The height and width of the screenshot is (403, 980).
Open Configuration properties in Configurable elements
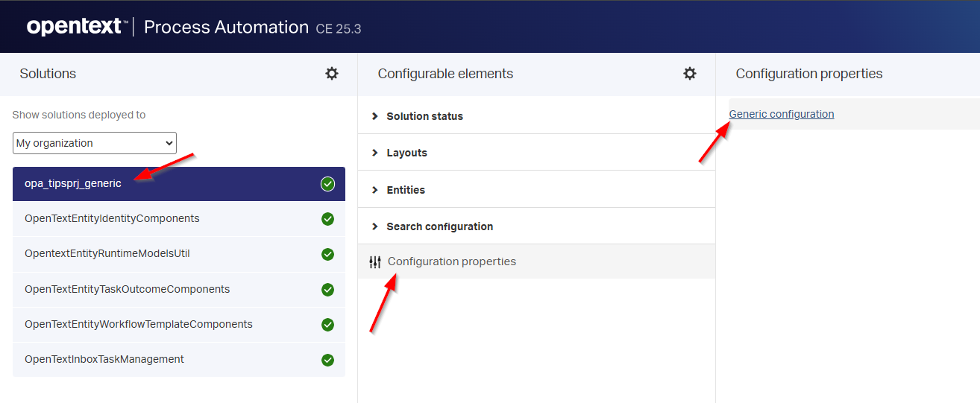click(451, 261)
